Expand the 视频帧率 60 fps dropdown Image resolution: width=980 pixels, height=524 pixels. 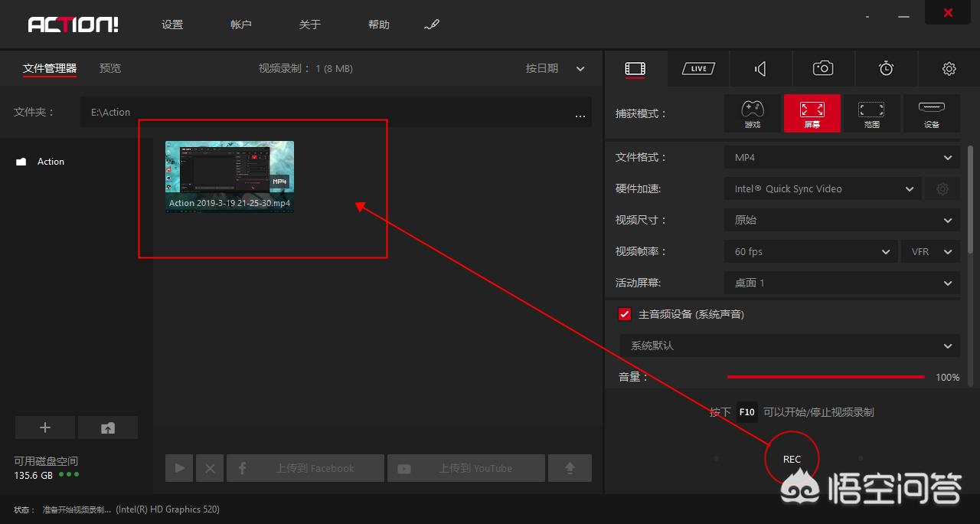coord(810,251)
